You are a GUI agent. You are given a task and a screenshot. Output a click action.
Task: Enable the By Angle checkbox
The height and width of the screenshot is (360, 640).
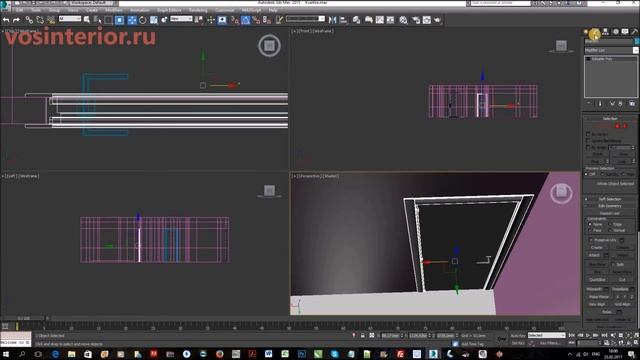[x=588, y=147]
